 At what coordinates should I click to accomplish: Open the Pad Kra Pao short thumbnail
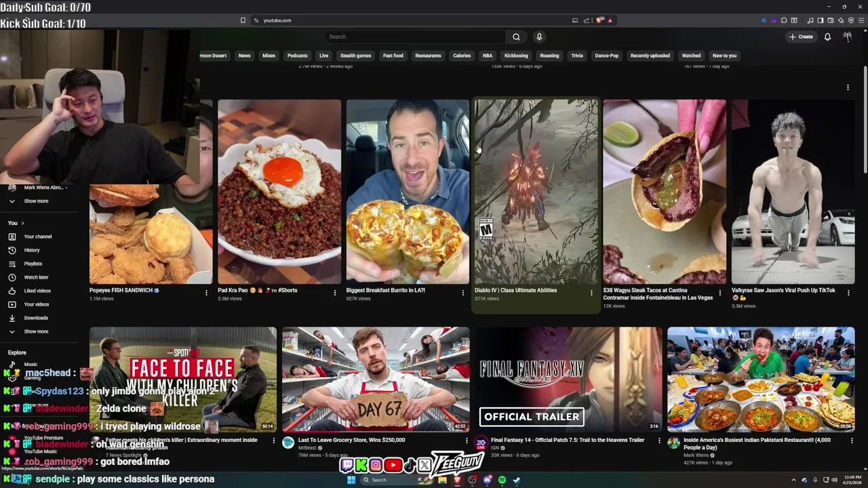point(279,192)
